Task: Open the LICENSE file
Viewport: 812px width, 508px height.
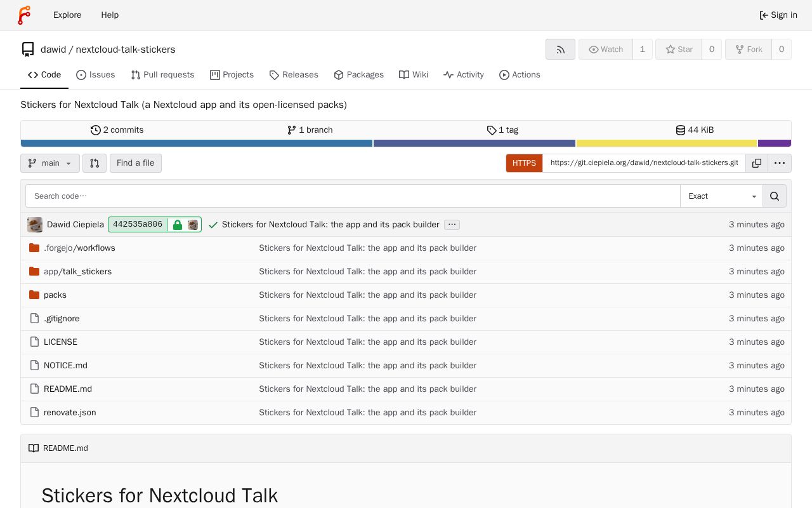Action: (60, 342)
